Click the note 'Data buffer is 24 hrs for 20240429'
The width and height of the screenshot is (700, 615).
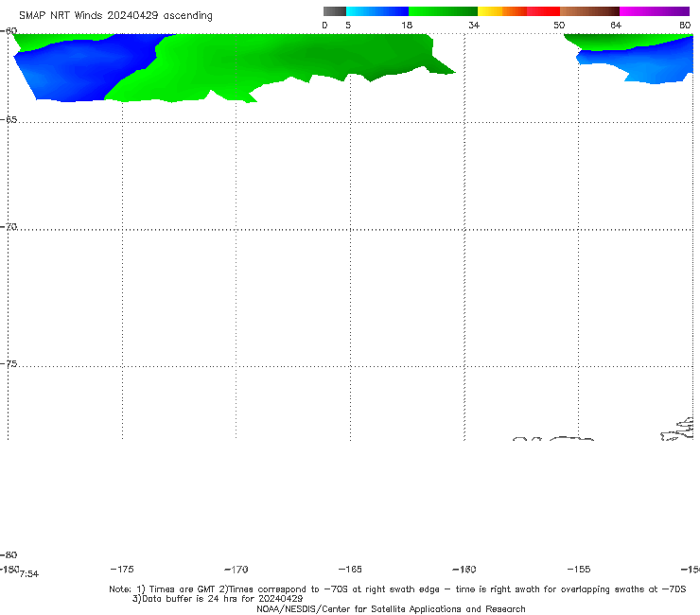point(222,599)
